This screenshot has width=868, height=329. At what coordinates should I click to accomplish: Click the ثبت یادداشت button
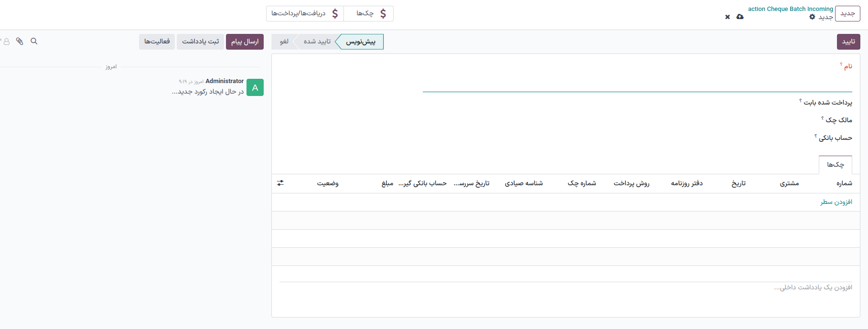pyautogui.click(x=200, y=42)
